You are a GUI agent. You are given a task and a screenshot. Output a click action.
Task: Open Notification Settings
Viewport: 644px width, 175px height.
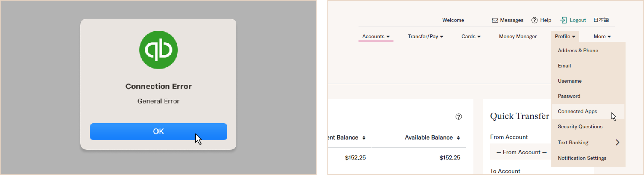coord(582,158)
